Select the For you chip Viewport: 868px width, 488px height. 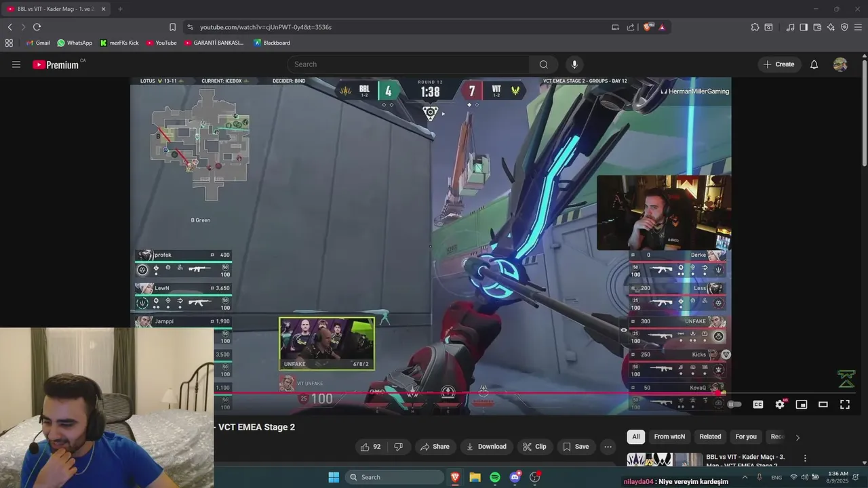click(x=746, y=436)
